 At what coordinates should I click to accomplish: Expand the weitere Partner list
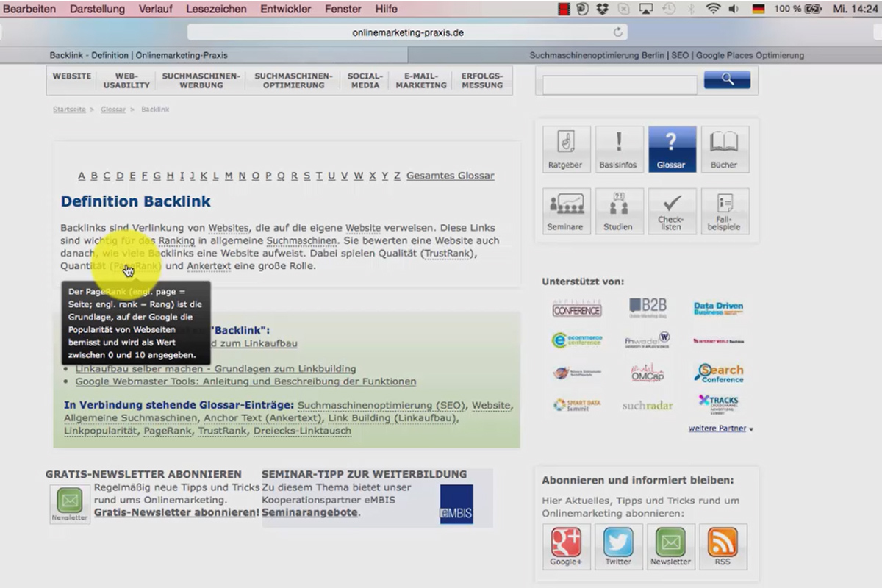720,429
